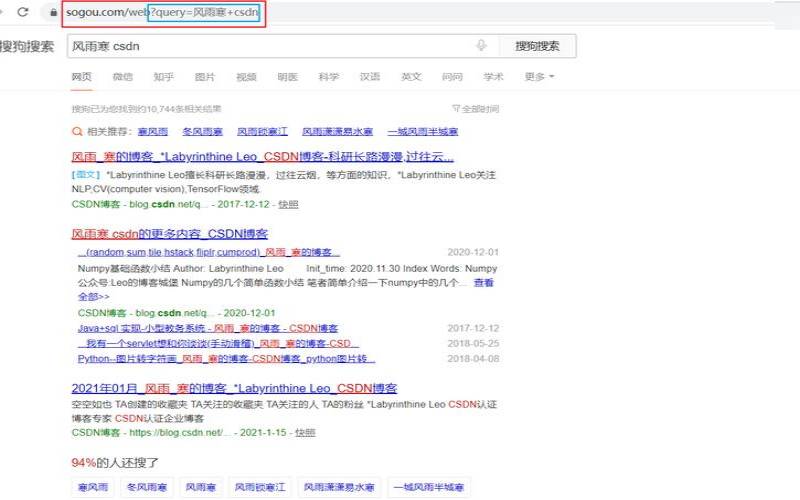This screenshot has width=800, height=500.
Task: Open the 2021年01月 风雨寒的博客 result
Action: pos(235,388)
